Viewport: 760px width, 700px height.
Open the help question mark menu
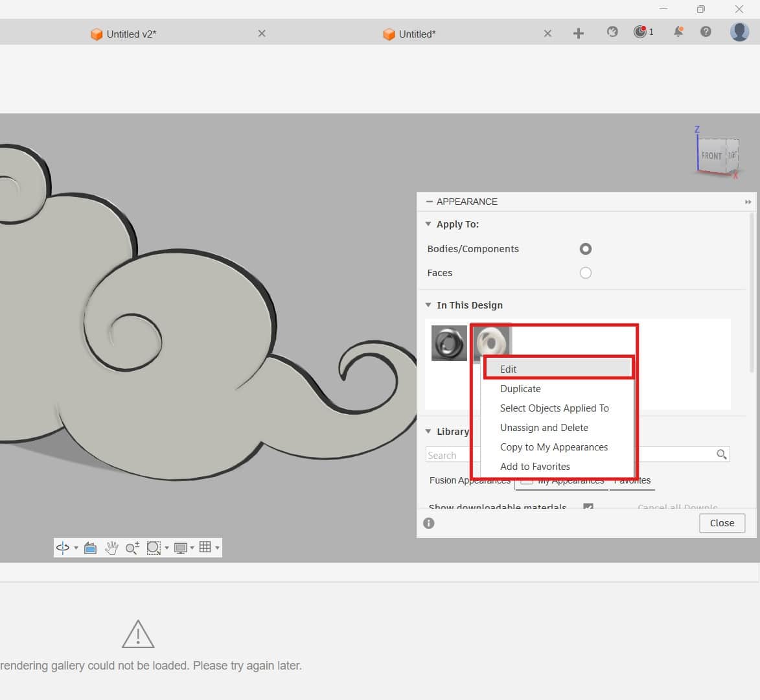click(x=706, y=32)
